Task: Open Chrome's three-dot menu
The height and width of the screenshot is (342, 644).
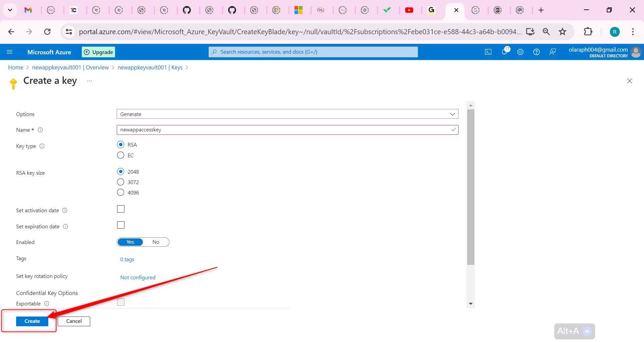Action: coord(633,32)
